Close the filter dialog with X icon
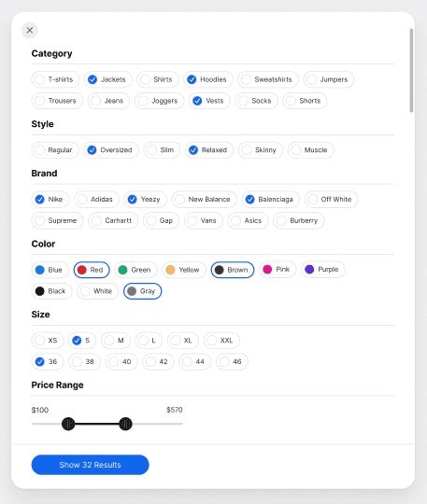This screenshot has width=427, height=504. click(x=30, y=30)
